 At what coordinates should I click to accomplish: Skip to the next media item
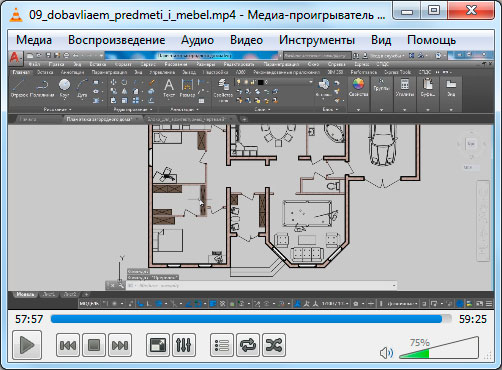point(120,345)
